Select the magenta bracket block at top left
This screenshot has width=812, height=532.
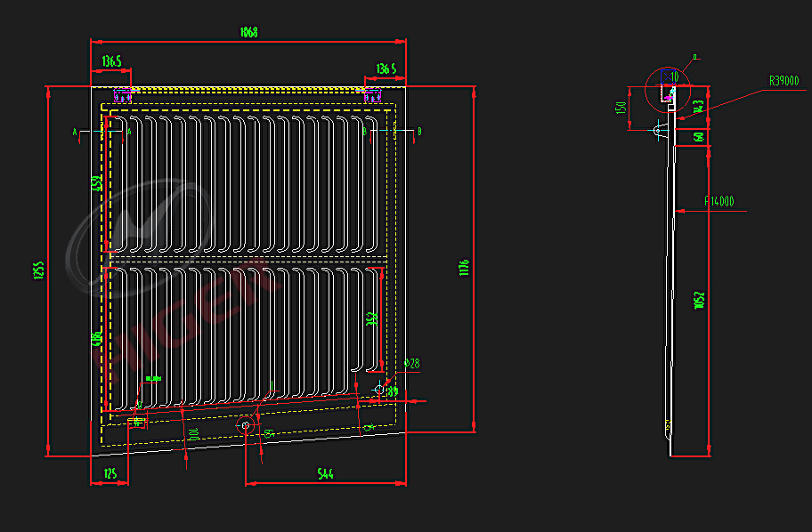pos(122,95)
